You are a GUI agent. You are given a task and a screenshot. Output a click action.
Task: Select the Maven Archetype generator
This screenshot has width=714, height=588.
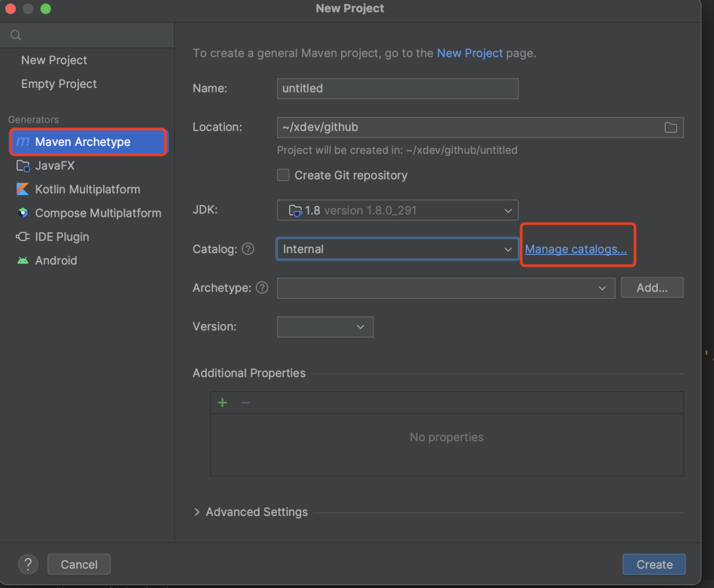pyautogui.click(x=83, y=142)
